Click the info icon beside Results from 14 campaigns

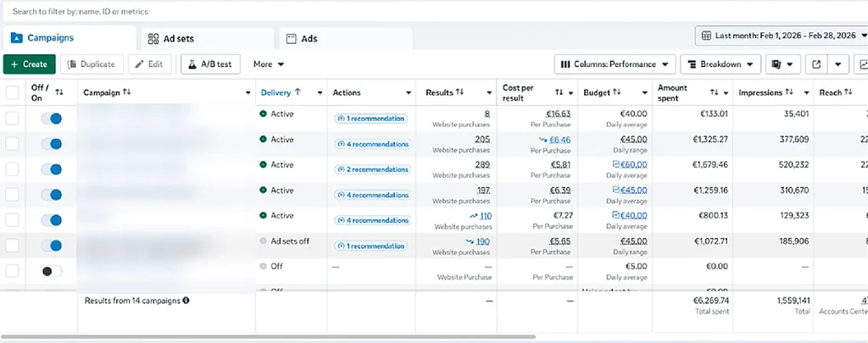(x=186, y=301)
